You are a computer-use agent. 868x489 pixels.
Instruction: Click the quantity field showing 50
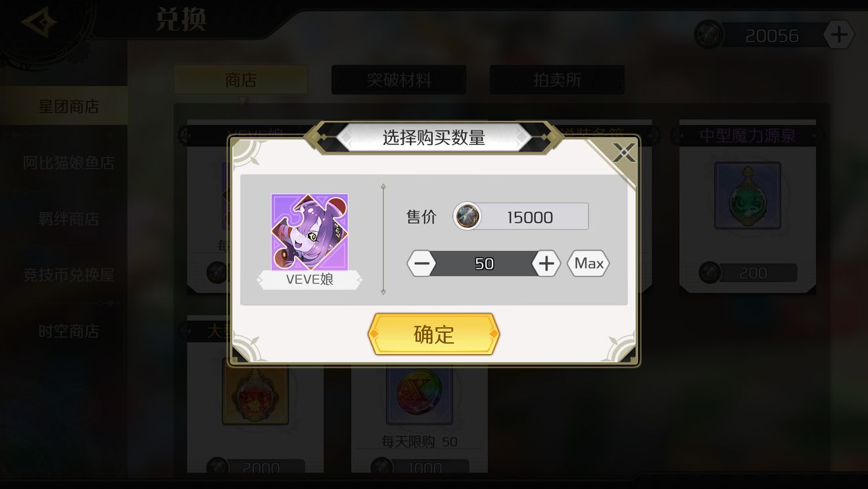(484, 263)
